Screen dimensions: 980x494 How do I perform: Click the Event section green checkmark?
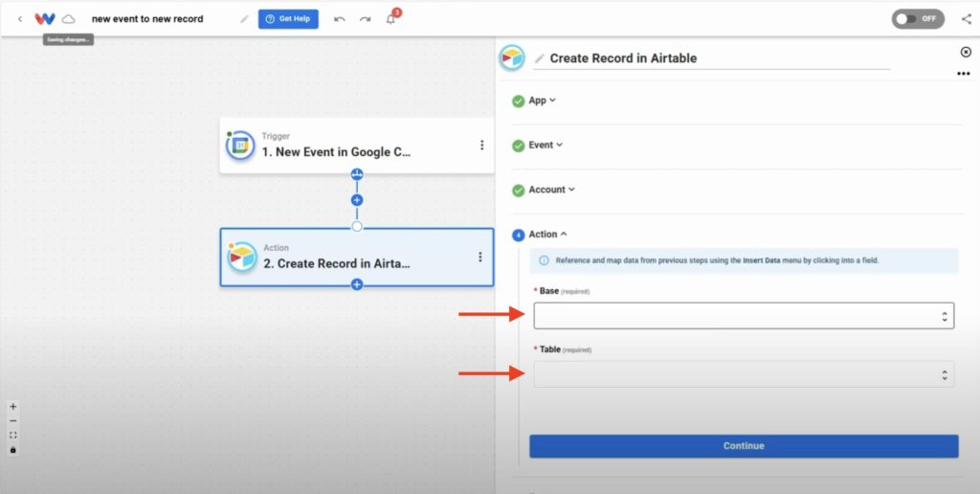[518, 146]
